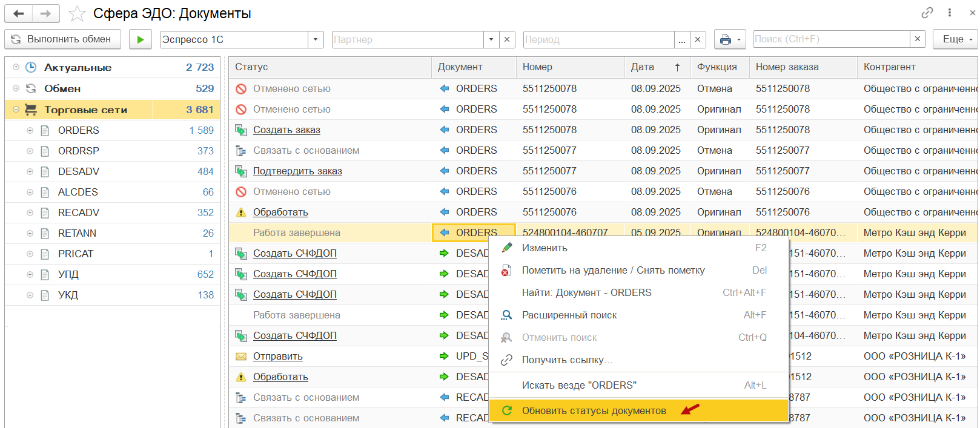Click the highlighted Работа завершена status cell

[x=330, y=233]
